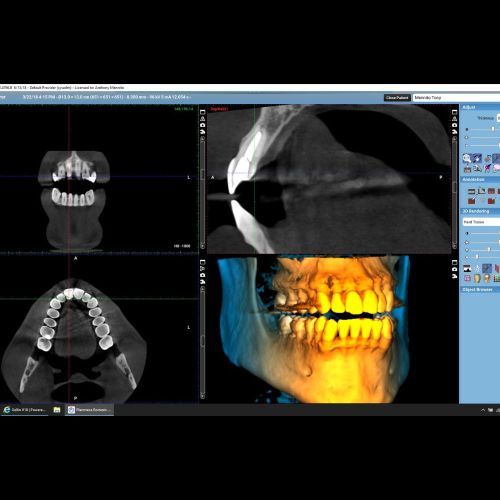This screenshot has width=500, height=500.
Task: Click the running-figure icon beside coronal view
Action: pyautogui.click(x=202, y=132)
